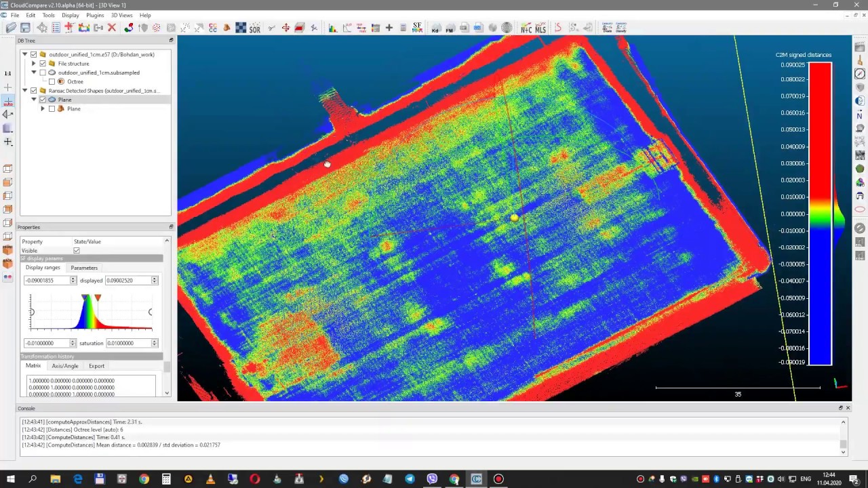868x488 pixels.
Task: Click the histogram chart toolbar icon
Action: pyautogui.click(x=333, y=28)
